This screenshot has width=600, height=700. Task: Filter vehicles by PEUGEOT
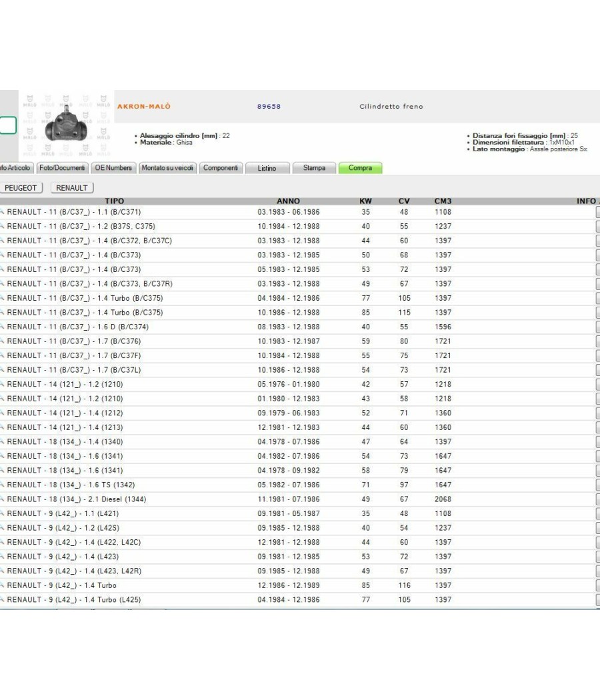click(21, 188)
